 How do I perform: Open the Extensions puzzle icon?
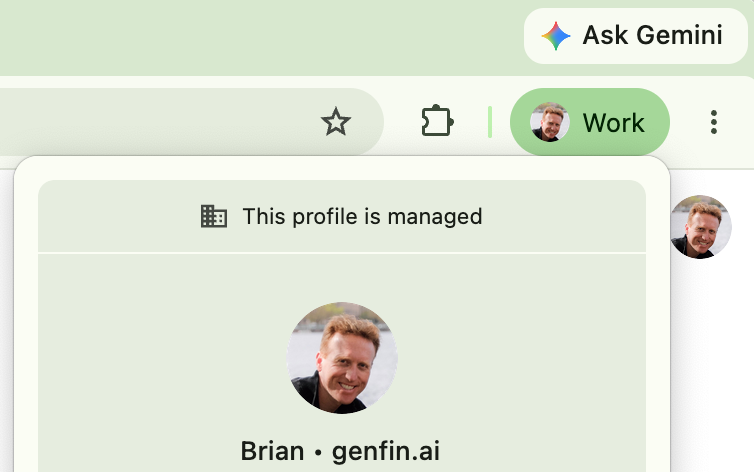(x=437, y=121)
